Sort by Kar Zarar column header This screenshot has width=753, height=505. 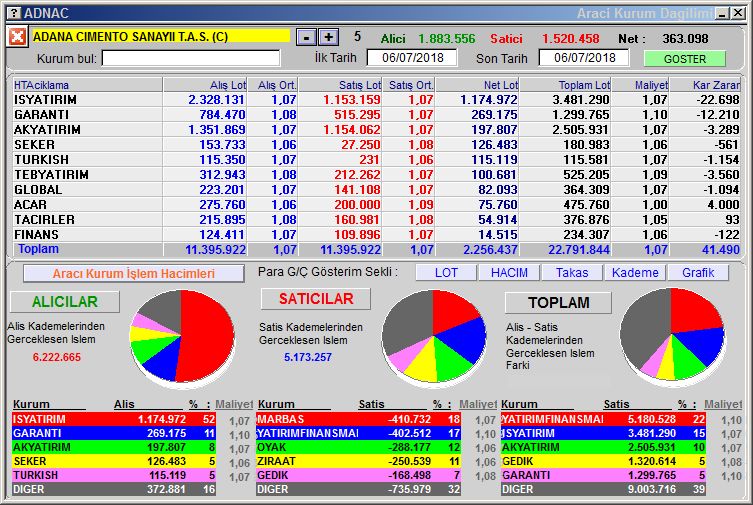click(x=705, y=85)
